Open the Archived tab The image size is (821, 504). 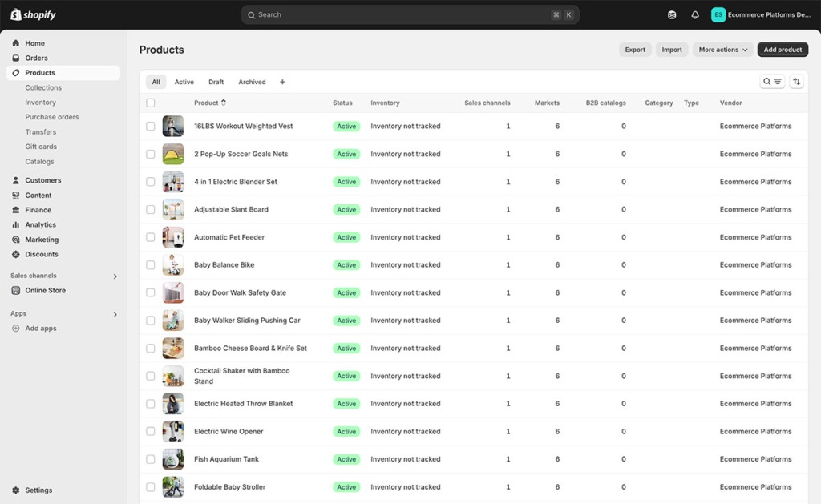point(251,81)
